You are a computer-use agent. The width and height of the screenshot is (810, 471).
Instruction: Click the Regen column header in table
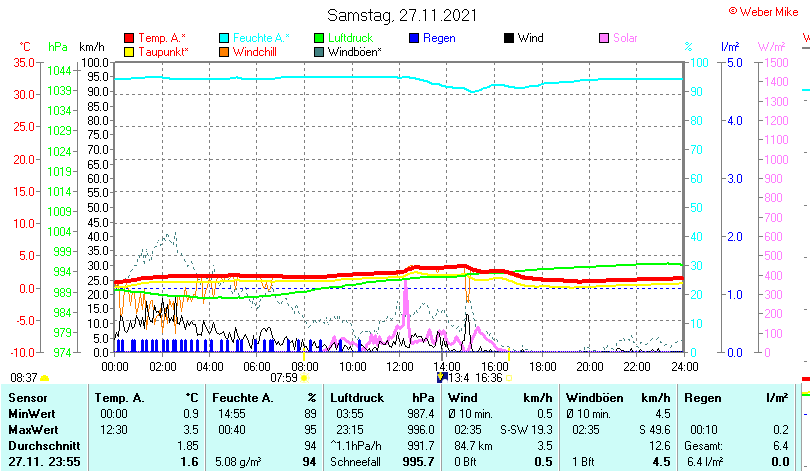pyautogui.click(x=701, y=398)
